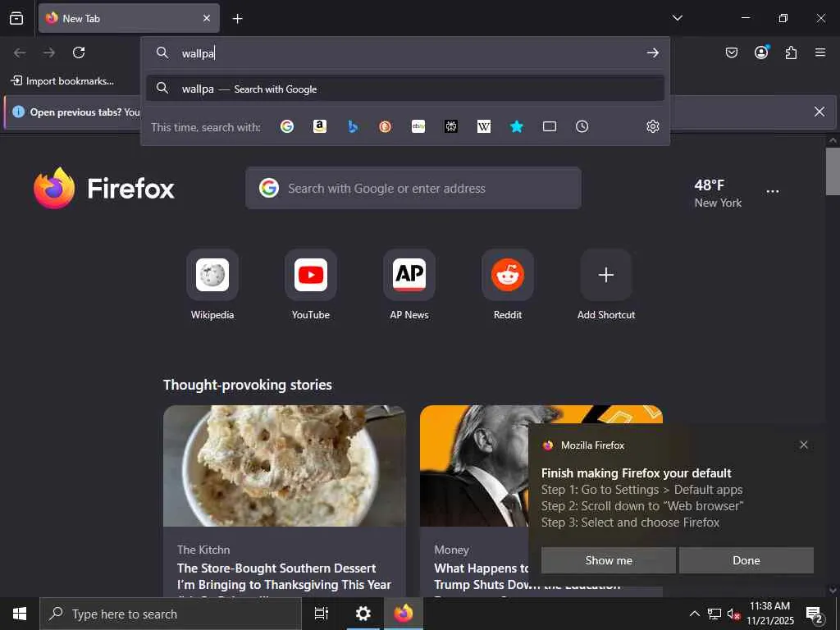840x630 pixels.
Task: Search in open Tabs icon
Action: pyautogui.click(x=550, y=126)
